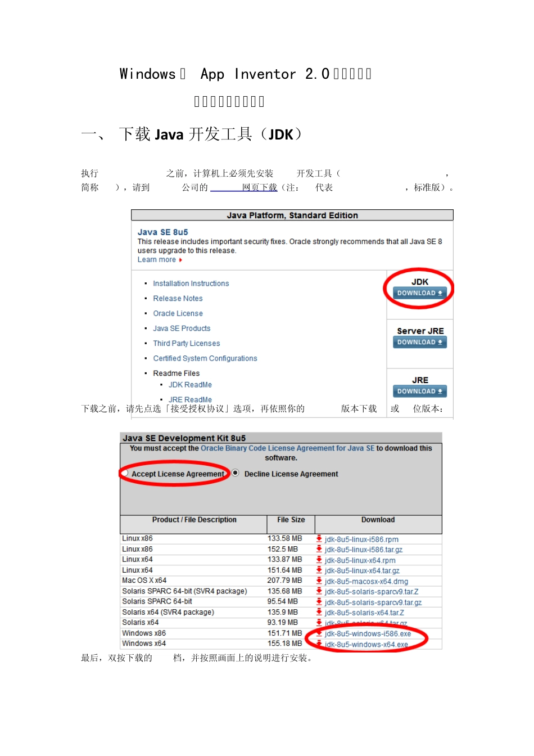The height and width of the screenshot is (756, 534).
Task: Click Java Platform, Standard Edition header
Action: 292,215
